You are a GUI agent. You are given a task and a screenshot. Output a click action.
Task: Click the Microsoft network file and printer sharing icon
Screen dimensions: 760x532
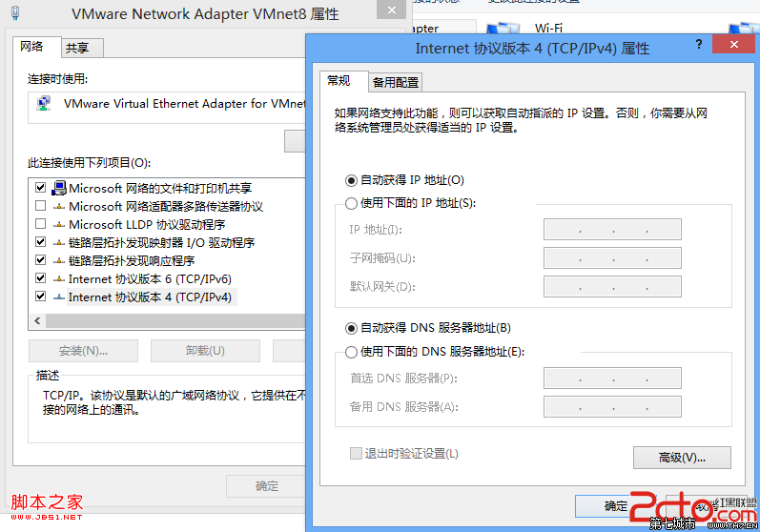click(x=59, y=188)
